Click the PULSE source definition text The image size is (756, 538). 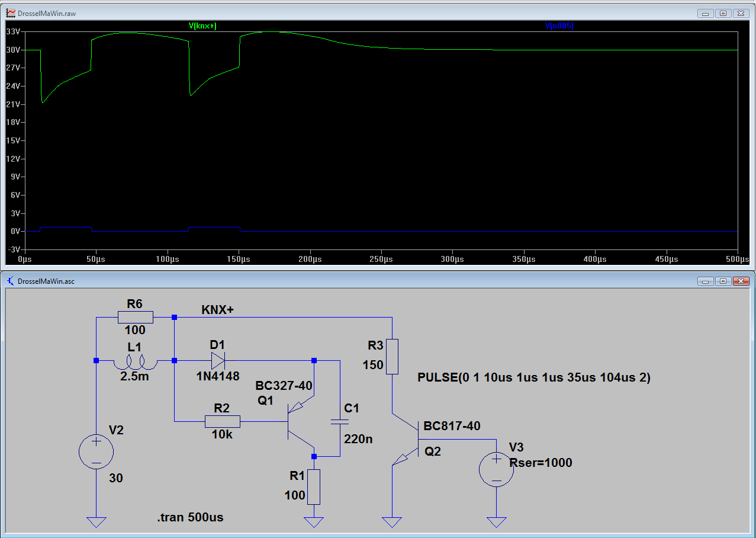(x=534, y=377)
